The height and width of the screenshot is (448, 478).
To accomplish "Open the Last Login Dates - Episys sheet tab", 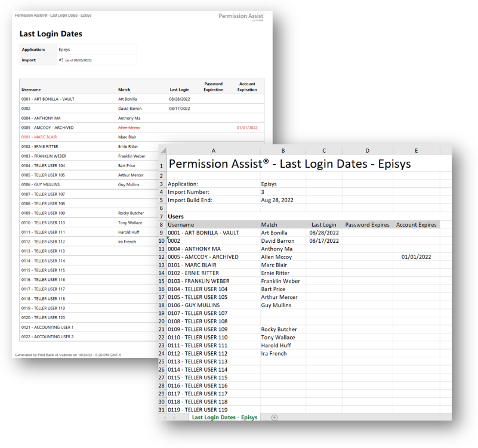I will point(224,418).
